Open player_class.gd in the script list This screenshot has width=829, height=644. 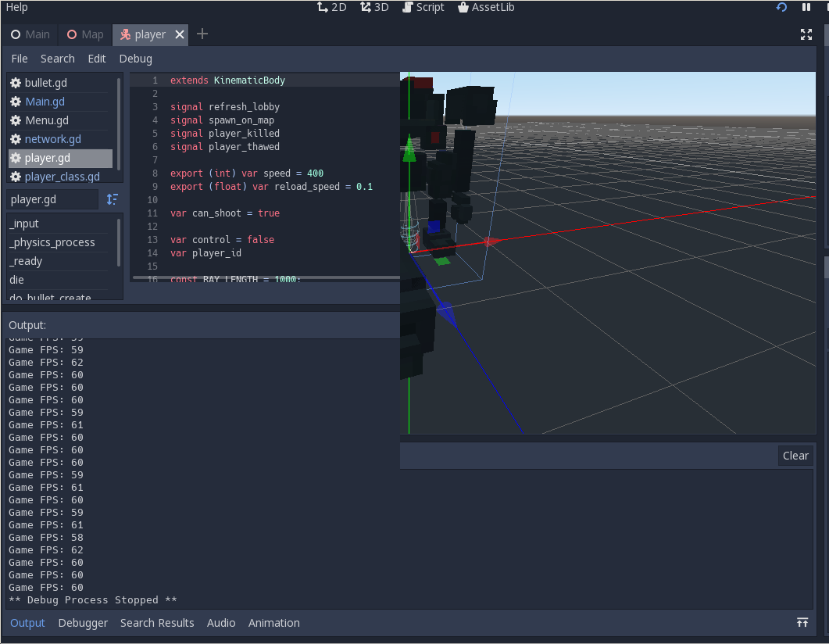tap(61, 177)
